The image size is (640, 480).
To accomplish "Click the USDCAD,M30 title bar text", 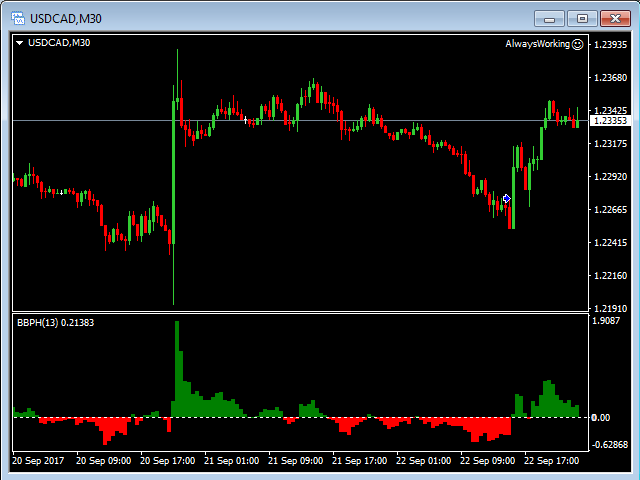I will click(x=65, y=18).
